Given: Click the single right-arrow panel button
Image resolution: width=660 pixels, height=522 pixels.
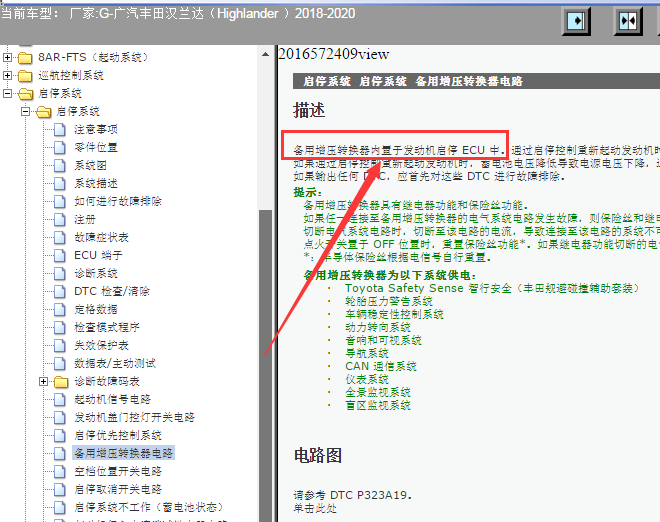Looking at the screenshot, I should (x=576, y=21).
